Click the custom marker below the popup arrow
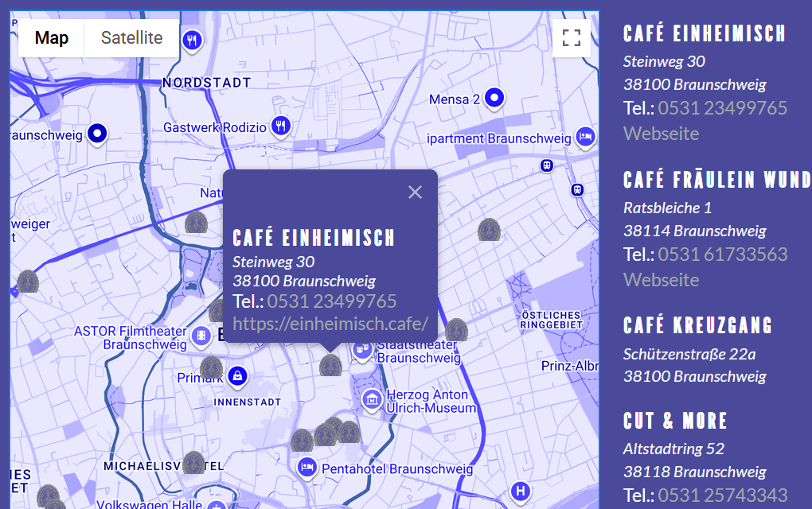 point(330,365)
